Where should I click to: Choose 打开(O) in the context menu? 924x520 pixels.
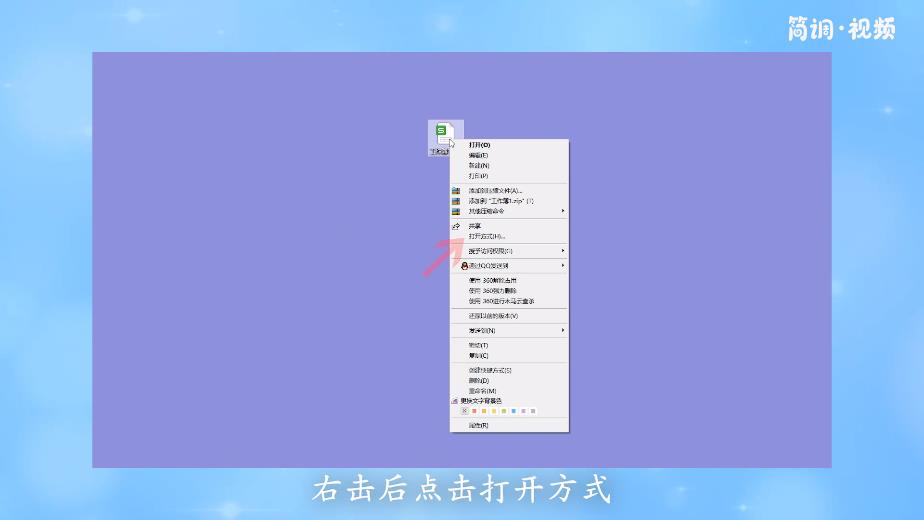point(509,145)
